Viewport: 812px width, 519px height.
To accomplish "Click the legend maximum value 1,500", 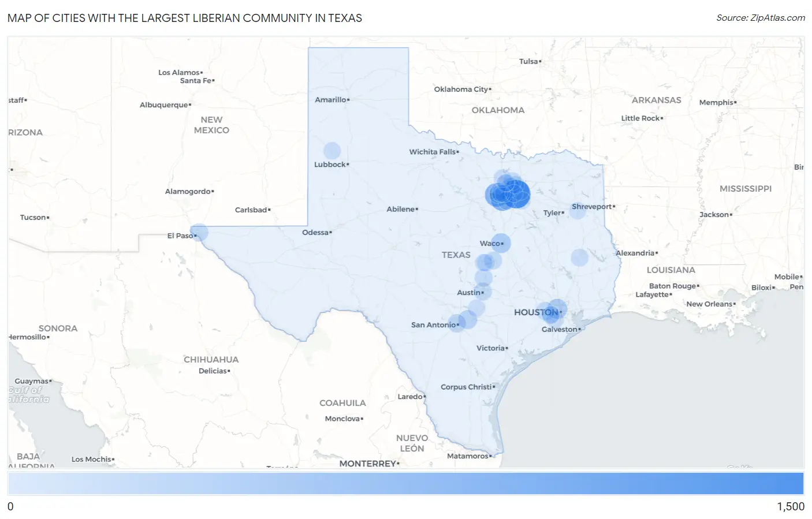I will (791, 506).
